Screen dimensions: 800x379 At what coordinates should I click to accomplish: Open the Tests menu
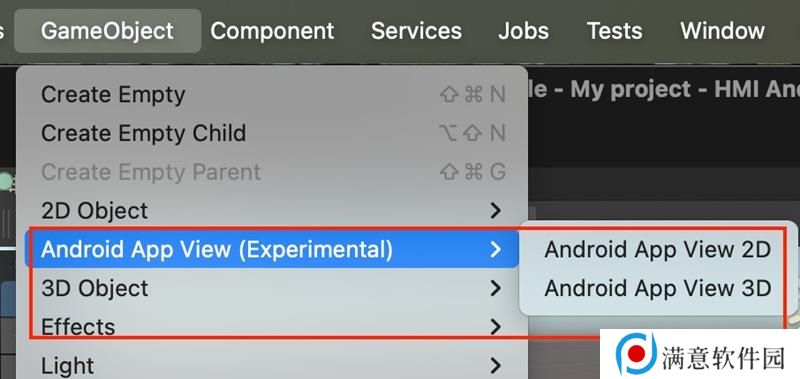[x=614, y=31]
